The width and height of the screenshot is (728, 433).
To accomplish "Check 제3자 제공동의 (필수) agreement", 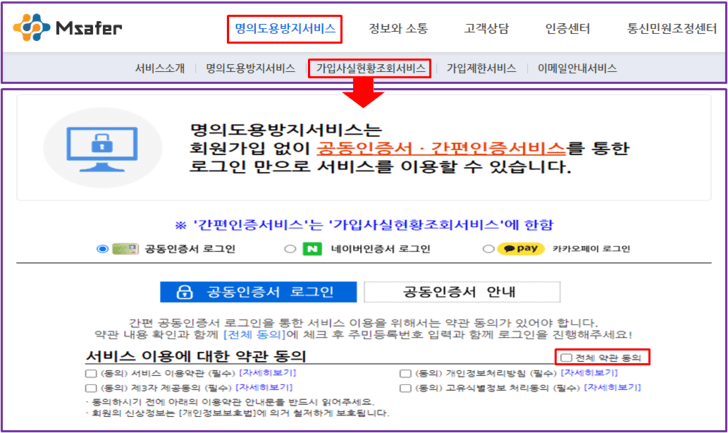I will pos(91,388).
